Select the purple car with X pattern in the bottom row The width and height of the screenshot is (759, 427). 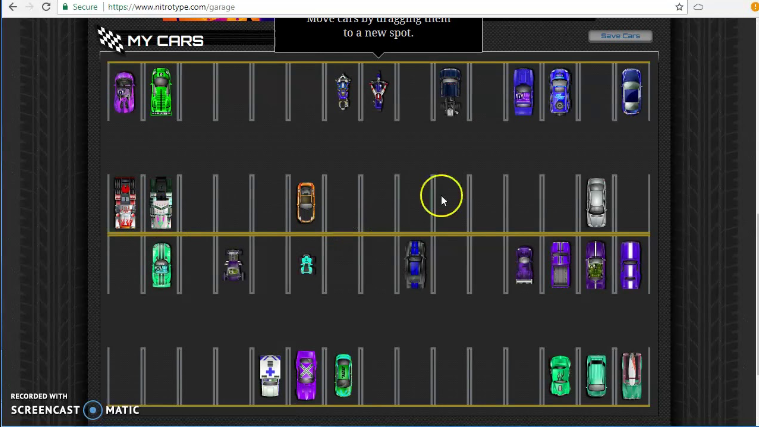tap(306, 376)
